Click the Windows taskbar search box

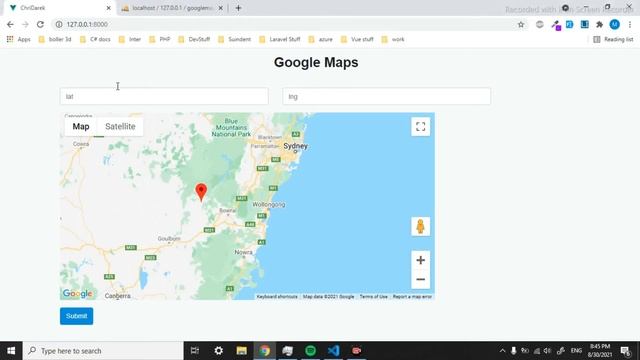point(103,351)
